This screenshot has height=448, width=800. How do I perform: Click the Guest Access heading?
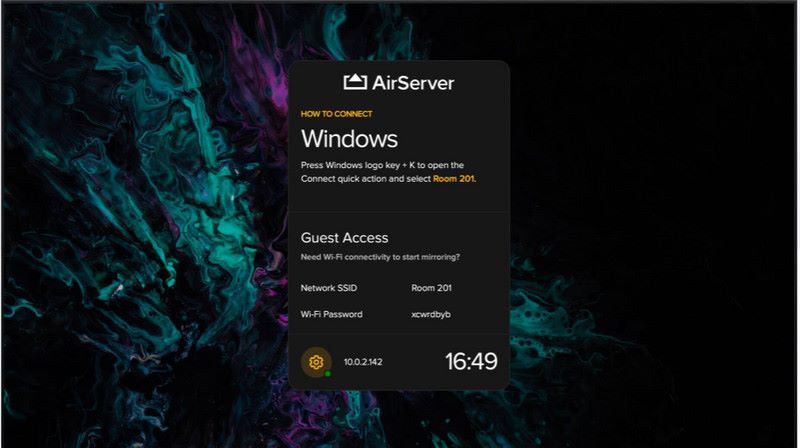344,238
